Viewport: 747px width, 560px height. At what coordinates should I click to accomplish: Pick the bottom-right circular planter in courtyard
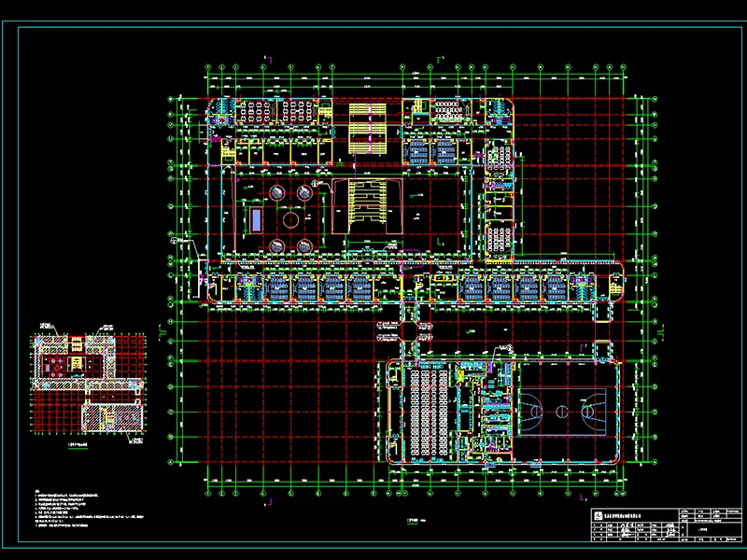click(304, 245)
